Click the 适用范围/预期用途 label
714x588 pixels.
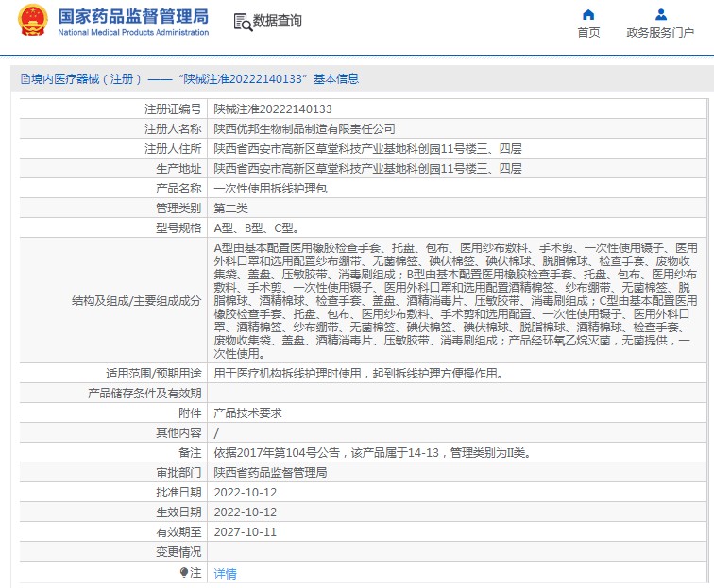point(153,374)
